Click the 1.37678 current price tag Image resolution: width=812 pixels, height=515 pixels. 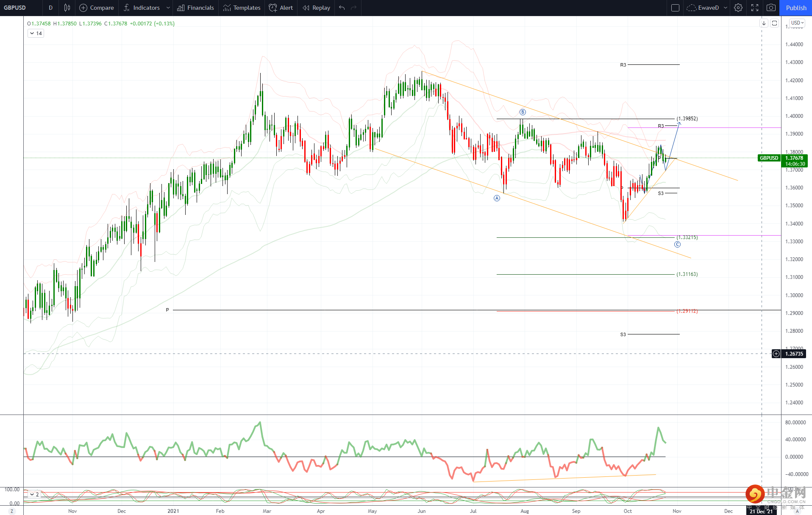pos(794,158)
